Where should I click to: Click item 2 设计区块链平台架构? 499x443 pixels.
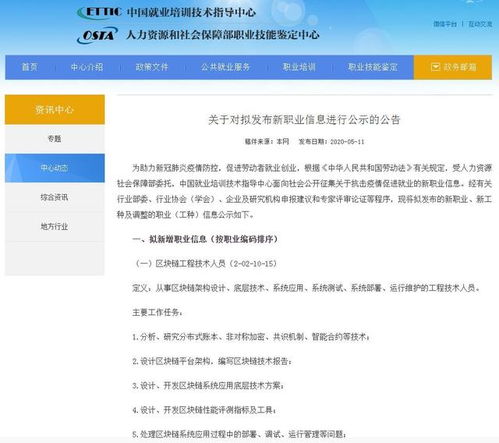tap(212, 361)
